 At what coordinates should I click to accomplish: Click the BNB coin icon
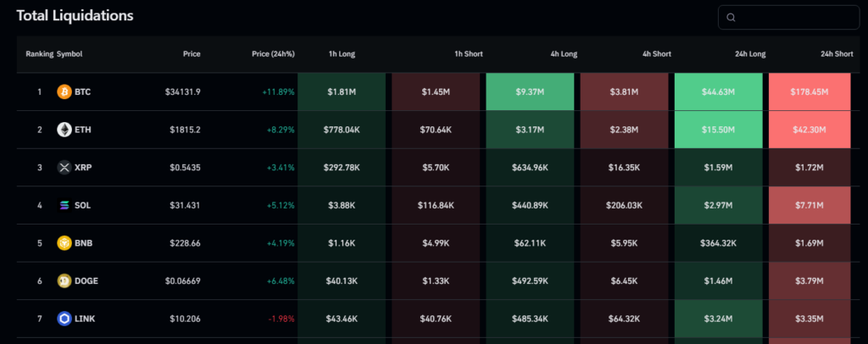64,243
